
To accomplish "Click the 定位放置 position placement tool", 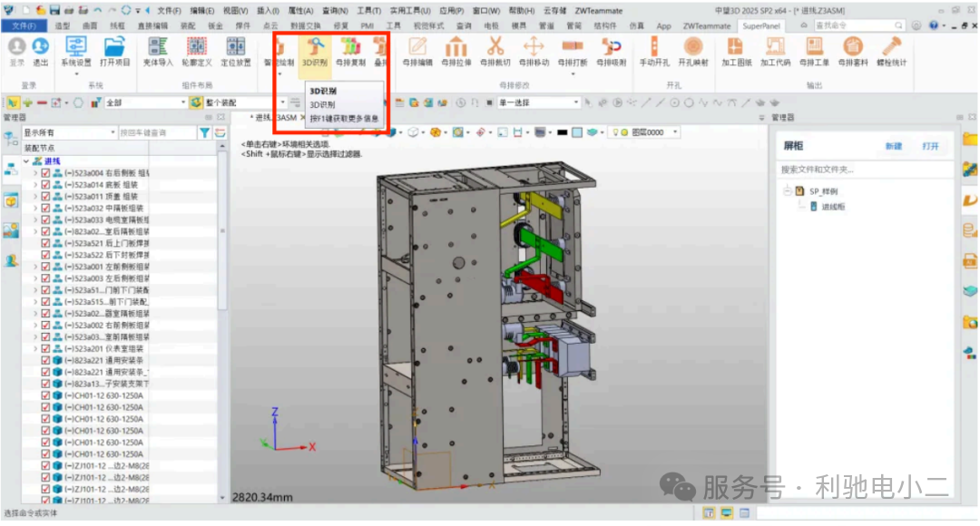I will point(236,51).
